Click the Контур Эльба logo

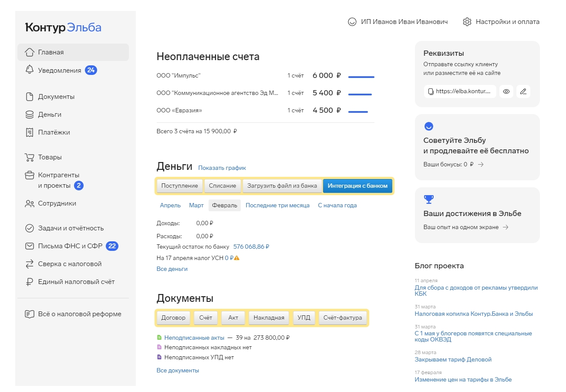(x=63, y=27)
